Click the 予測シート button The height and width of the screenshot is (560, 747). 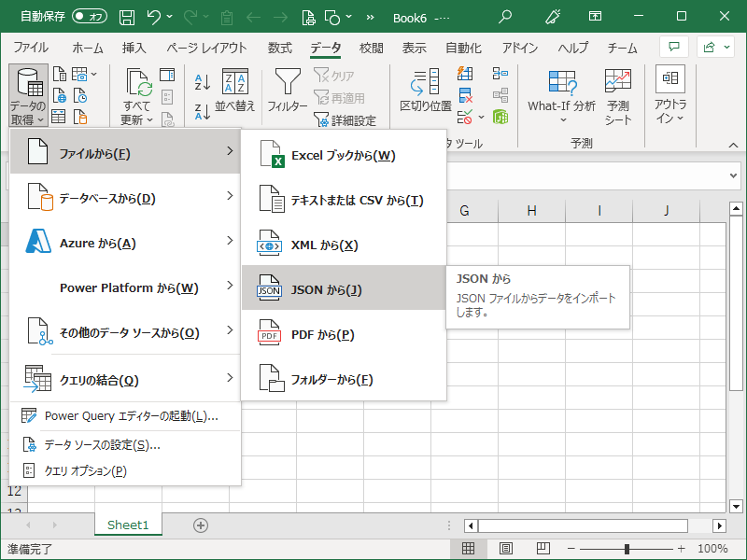pos(618,97)
